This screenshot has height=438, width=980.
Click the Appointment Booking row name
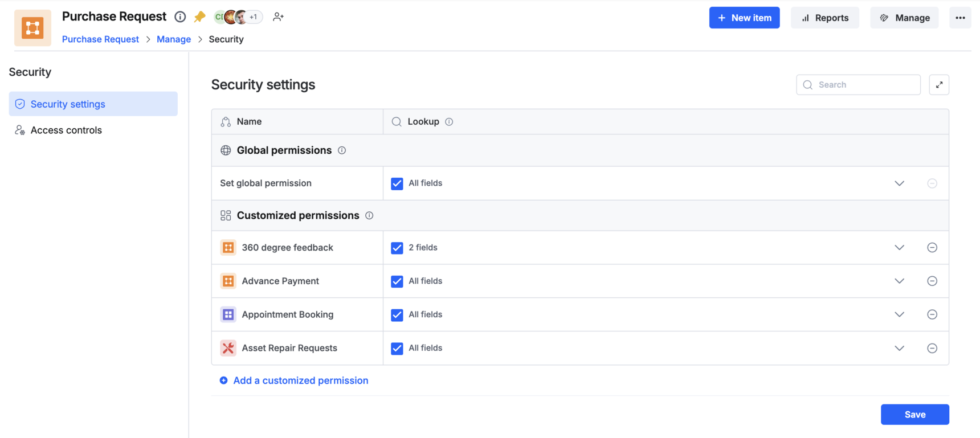pos(288,314)
